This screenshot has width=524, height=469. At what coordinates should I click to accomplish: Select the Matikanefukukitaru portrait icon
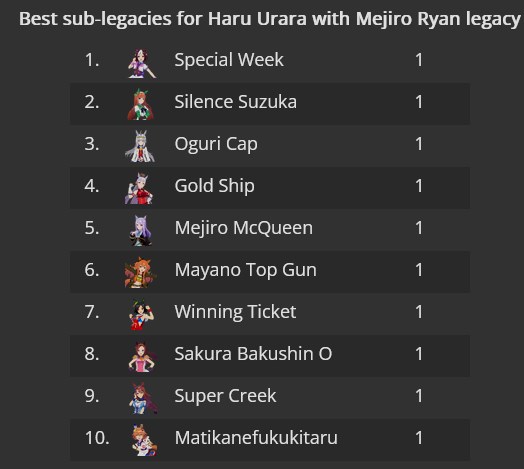pos(142,440)
